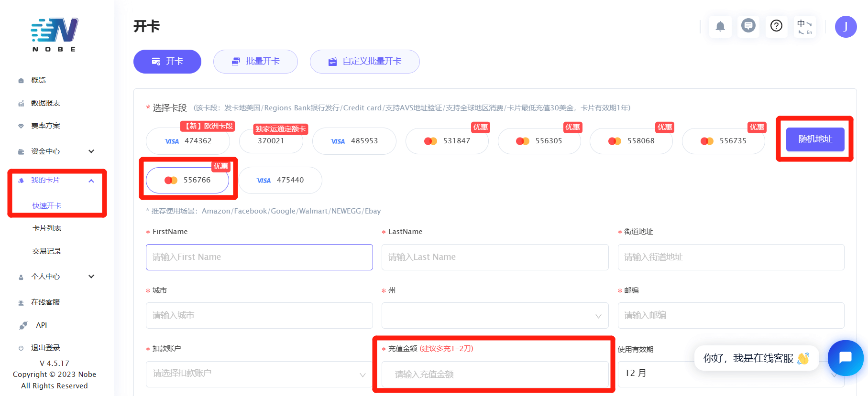Choose card segment 370021
The image size is (868, 396).
(x=271, y=141)
